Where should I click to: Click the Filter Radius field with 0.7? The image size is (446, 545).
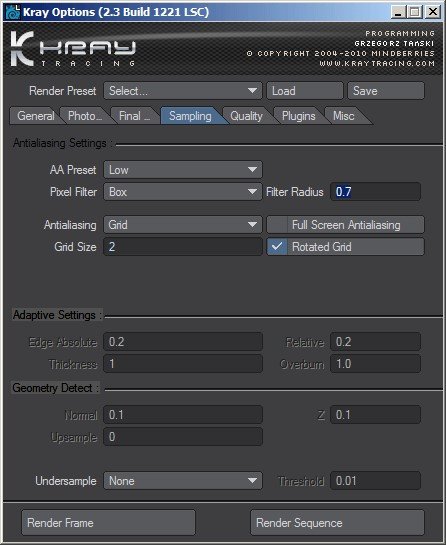point(375,192)
